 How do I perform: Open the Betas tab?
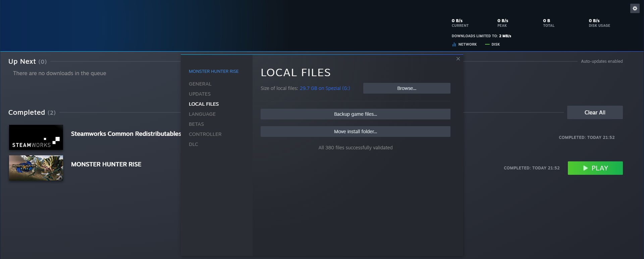coord(196,124)
